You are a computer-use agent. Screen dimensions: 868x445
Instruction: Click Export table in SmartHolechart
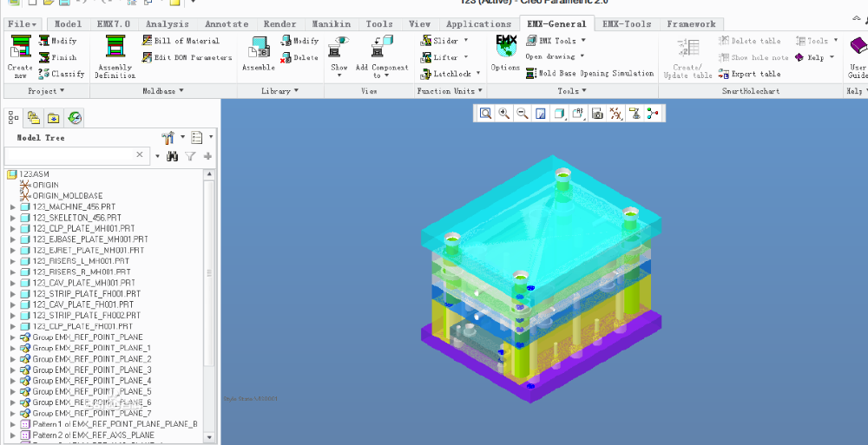[750, 74]
